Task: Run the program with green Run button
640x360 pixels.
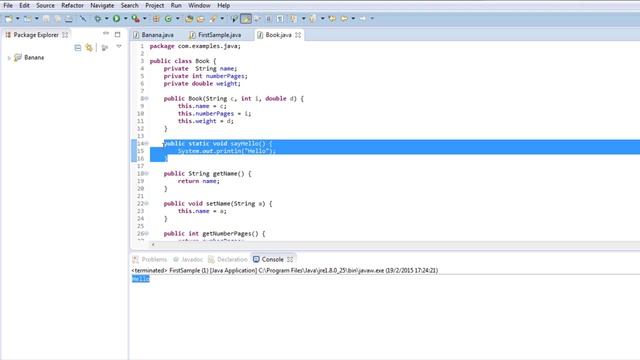Action: point(116,19)
